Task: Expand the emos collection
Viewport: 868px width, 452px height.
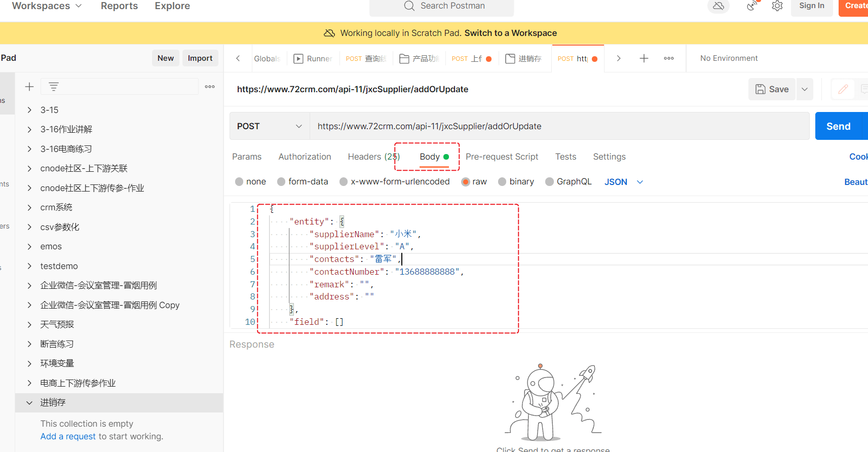Action: 29,246
